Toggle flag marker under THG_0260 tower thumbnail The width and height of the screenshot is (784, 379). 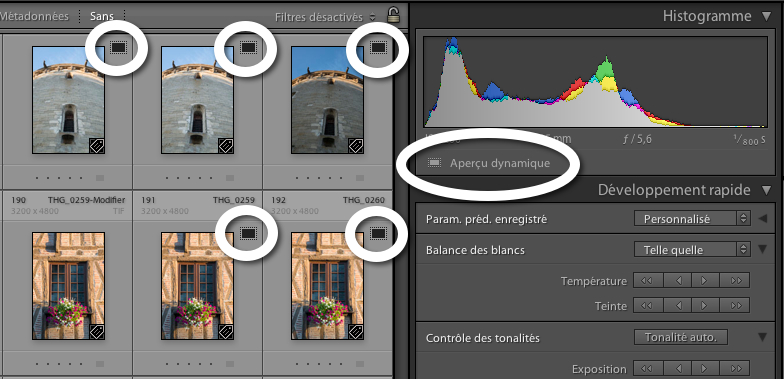coord(359,178)
